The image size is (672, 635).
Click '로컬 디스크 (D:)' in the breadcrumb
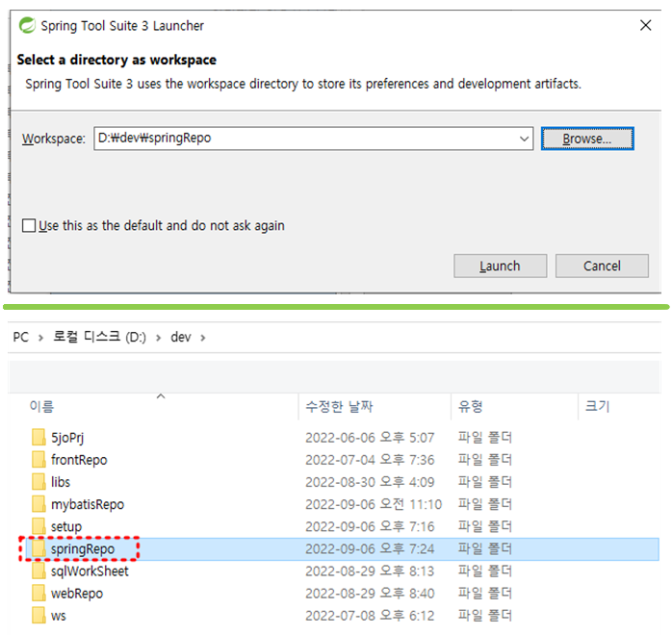99,337
